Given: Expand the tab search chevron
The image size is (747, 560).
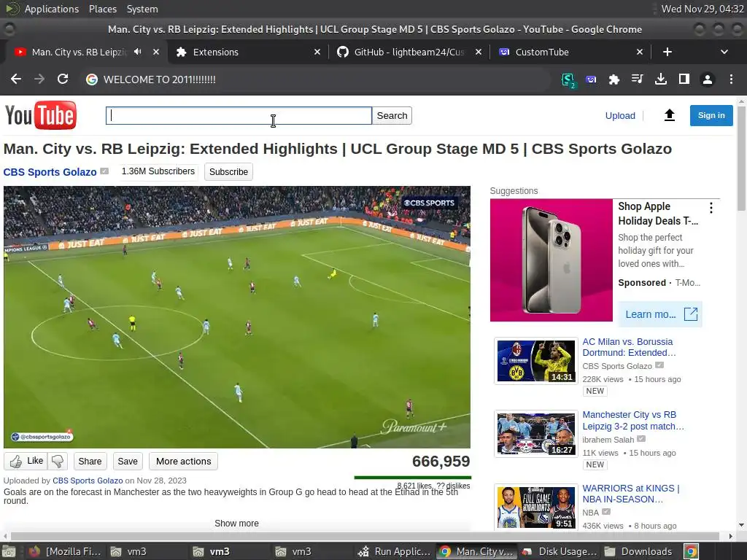Looking at the screenshot, I should [724, 52].
